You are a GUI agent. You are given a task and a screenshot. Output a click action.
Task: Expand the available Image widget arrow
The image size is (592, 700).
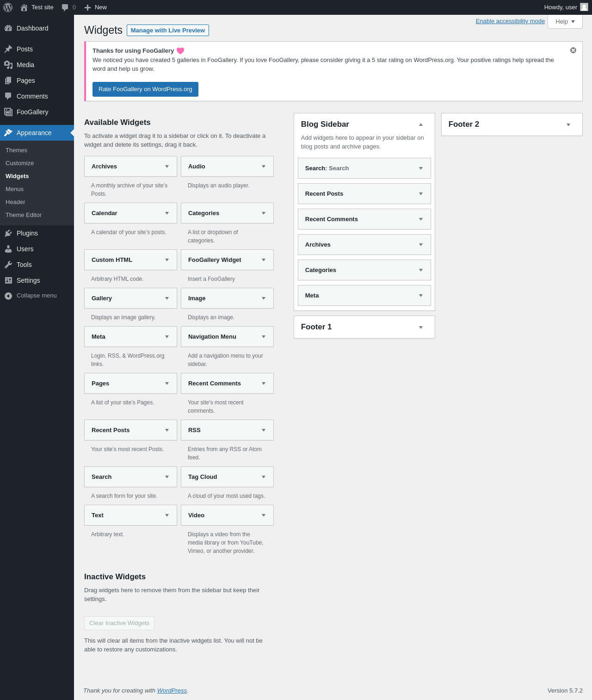pyautogui.click(x=264, y=298)
